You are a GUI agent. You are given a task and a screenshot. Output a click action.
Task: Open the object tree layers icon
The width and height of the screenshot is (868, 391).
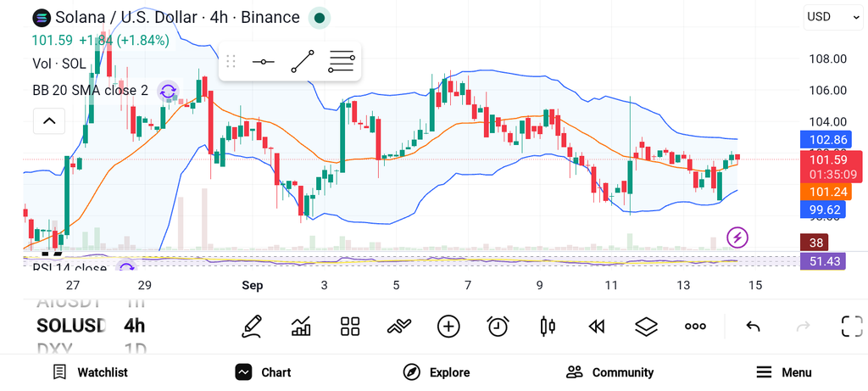point(645,327)
